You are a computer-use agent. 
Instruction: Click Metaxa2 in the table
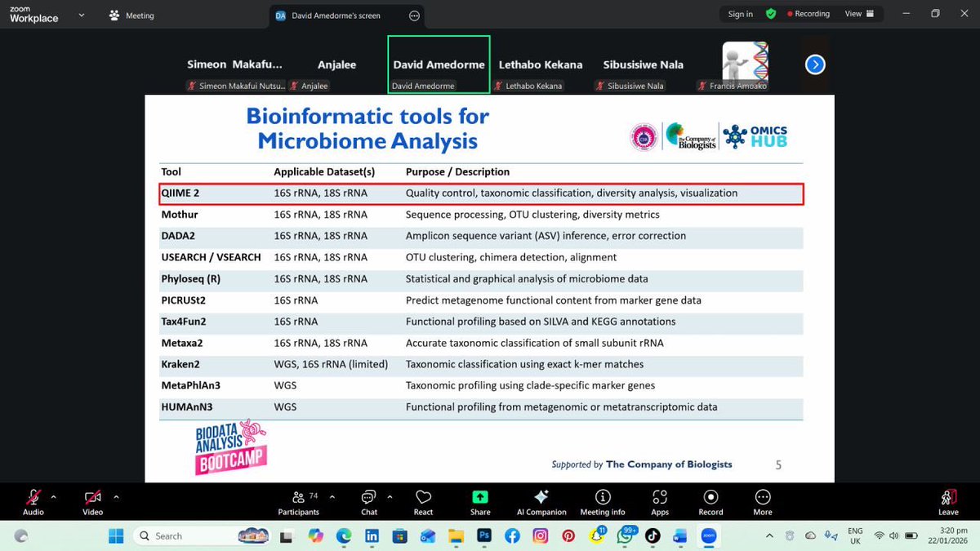(x=182, y=343)
